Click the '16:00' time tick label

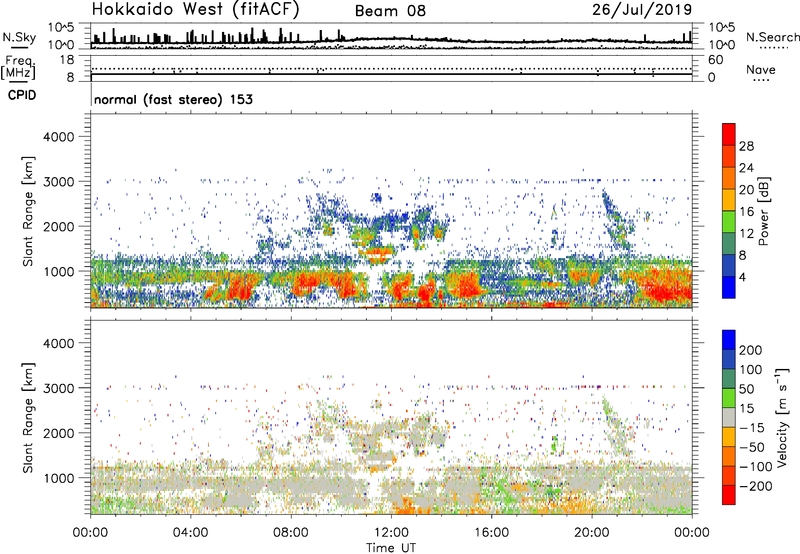click(x=491, y=533)
